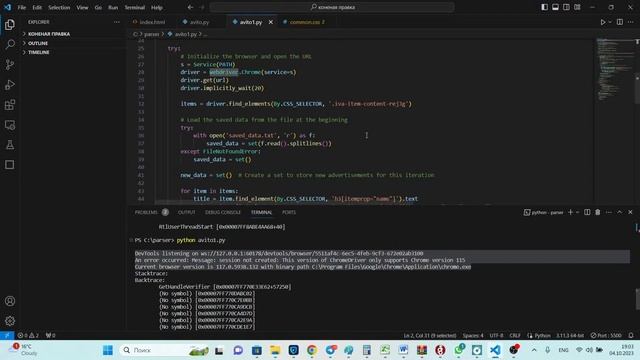The width and height of the screenshot is (640, 360).
Task: Open the View menu
Action: (x=82, y=7)
